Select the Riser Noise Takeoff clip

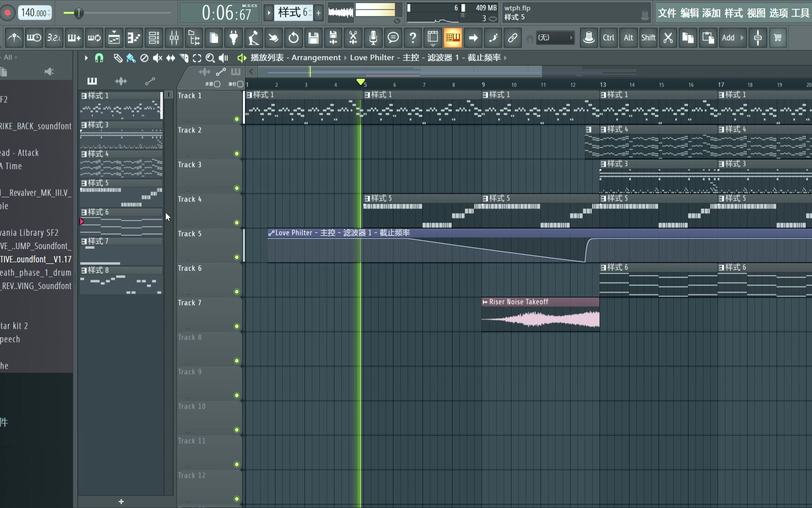pyautogui.click(x=540, y=314)
